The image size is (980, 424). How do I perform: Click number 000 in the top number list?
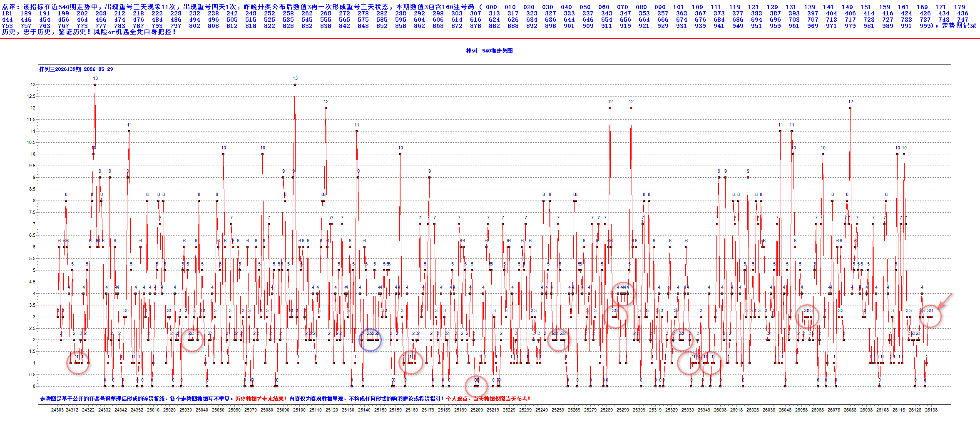tap(491, 7)
